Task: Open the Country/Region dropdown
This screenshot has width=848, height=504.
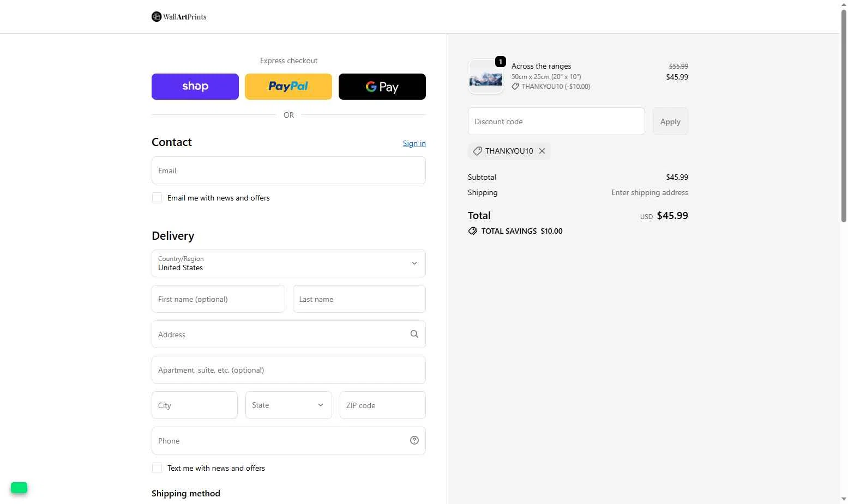Action: tap(288, 264)
